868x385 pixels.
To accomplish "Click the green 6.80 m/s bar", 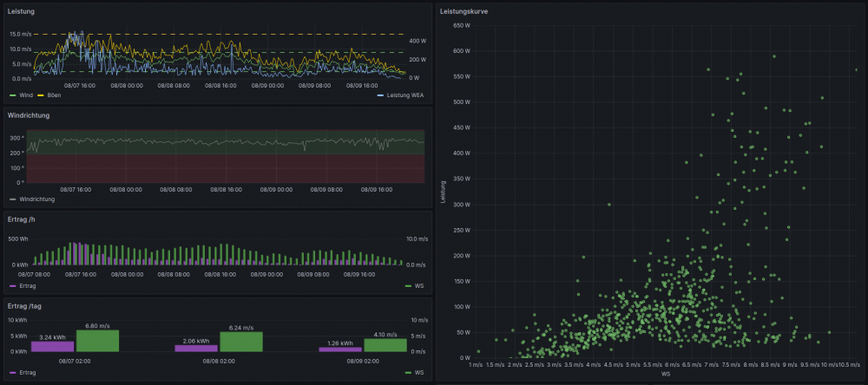I will (97, 341).
